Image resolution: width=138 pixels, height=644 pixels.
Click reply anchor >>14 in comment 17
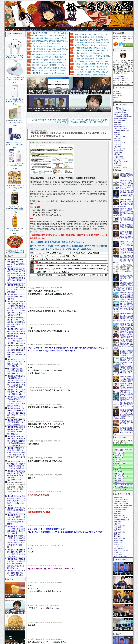[30, 328]
